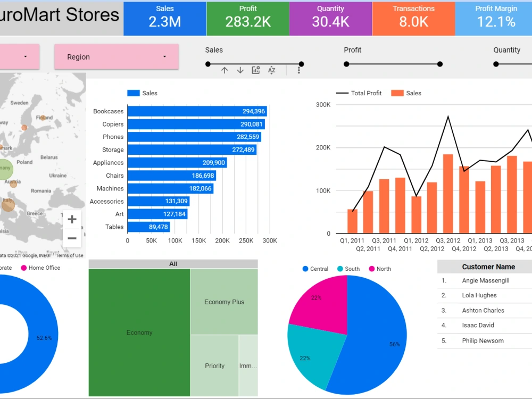Select the Appliances bar 209,900
The width and height of the screenshot is (532, 399).
[178, 162]
